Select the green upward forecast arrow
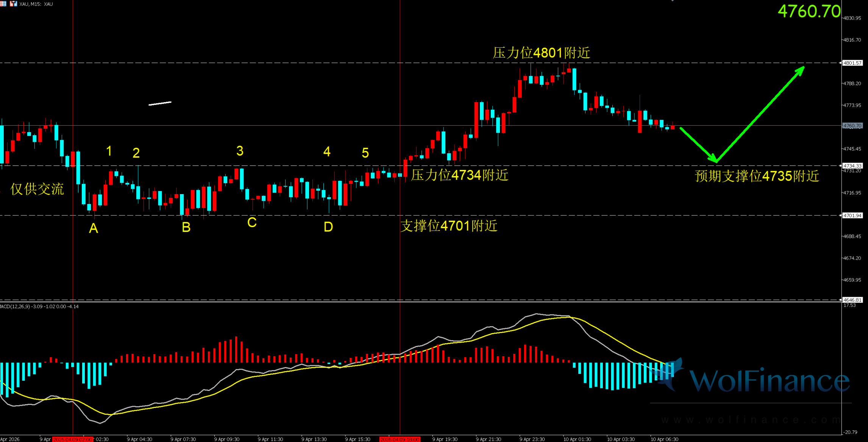 [761, 114]
